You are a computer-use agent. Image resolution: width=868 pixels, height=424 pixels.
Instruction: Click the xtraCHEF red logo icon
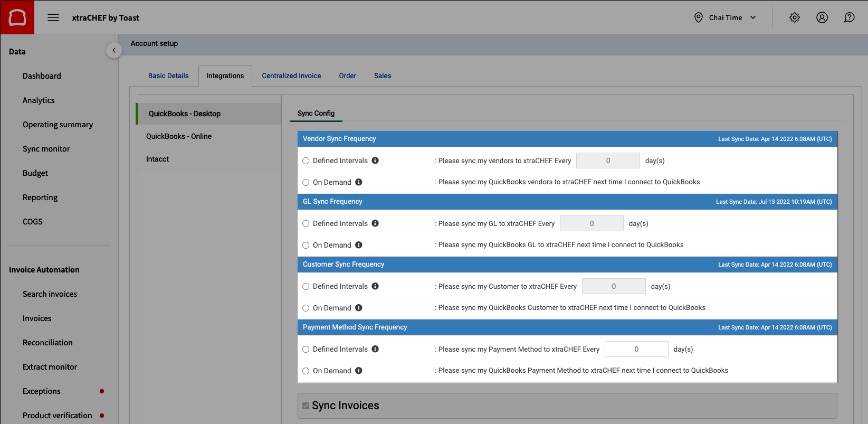pyautogui.click(x=17, y=17)
